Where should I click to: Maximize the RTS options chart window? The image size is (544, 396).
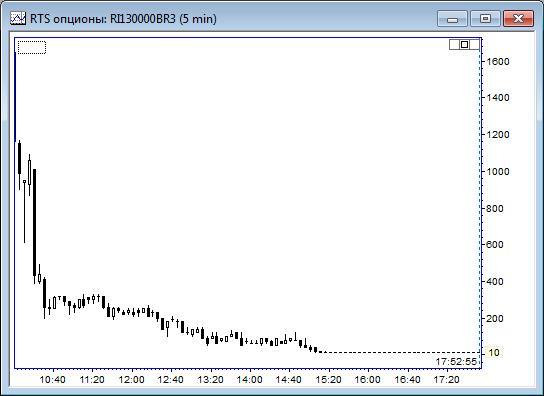[485, 18]
